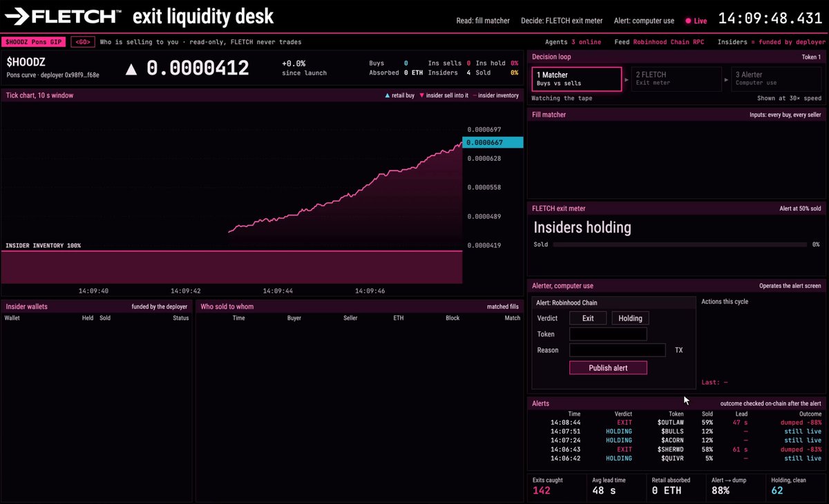
Task: Click the Alert → dump value 88%
Action: pos(720,490)
